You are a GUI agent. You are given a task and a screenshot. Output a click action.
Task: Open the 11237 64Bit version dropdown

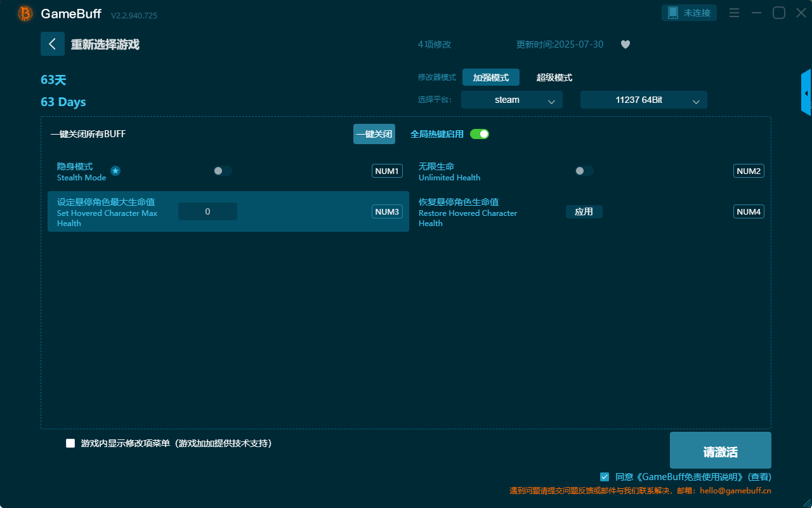644,100
